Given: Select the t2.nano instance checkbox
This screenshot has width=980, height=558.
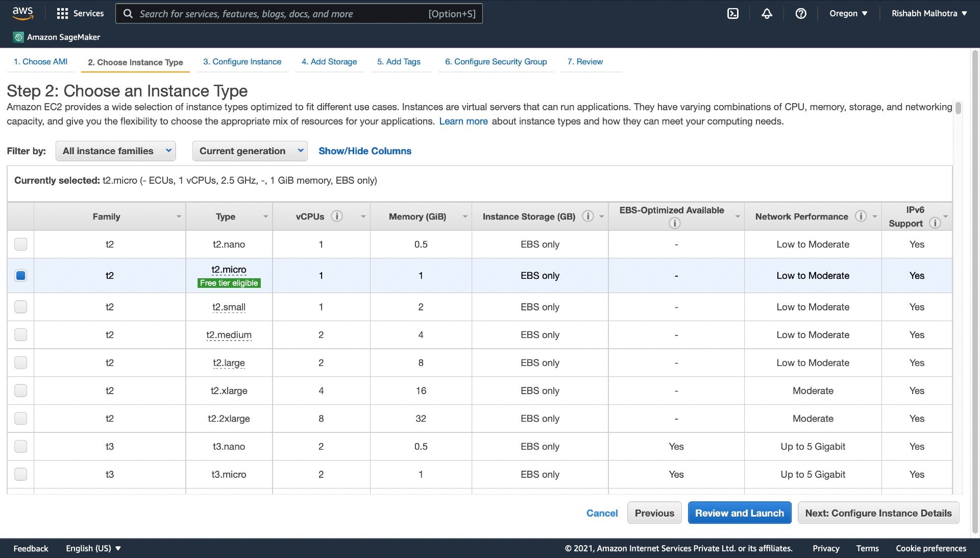Looking at the screenshot, I should [20, 244].
